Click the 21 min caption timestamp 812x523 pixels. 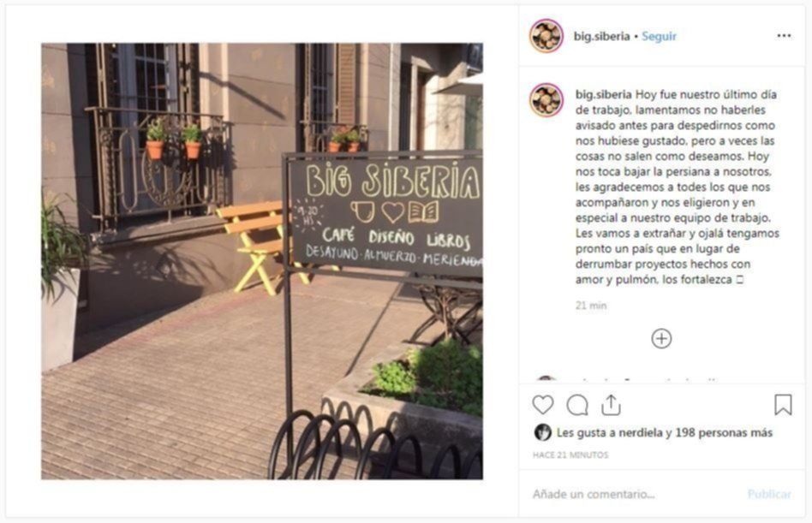point(591,306)
